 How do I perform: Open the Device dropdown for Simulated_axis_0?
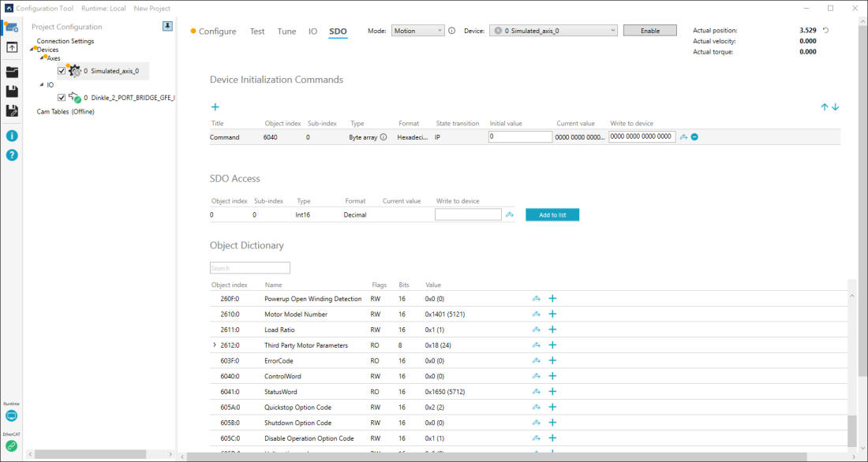(x=552, y=31)
